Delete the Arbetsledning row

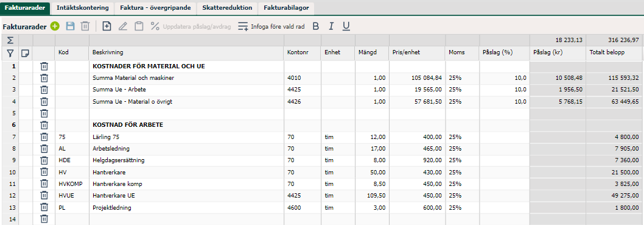pyautogui.click(x=44, y=149)
